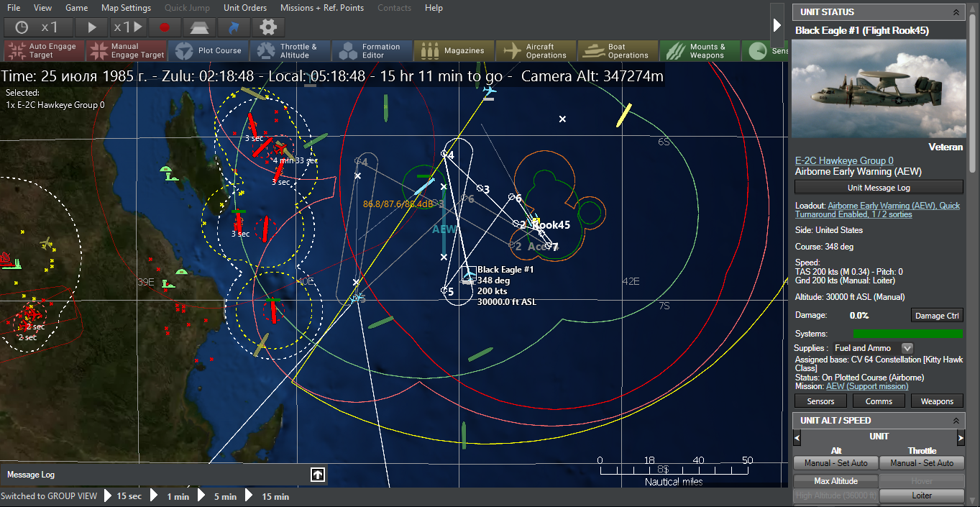Viewport: 980px width, 507px height.
Task: Open Mounts & Weapons
Action: pyautogui.click(x=700, y=51)
